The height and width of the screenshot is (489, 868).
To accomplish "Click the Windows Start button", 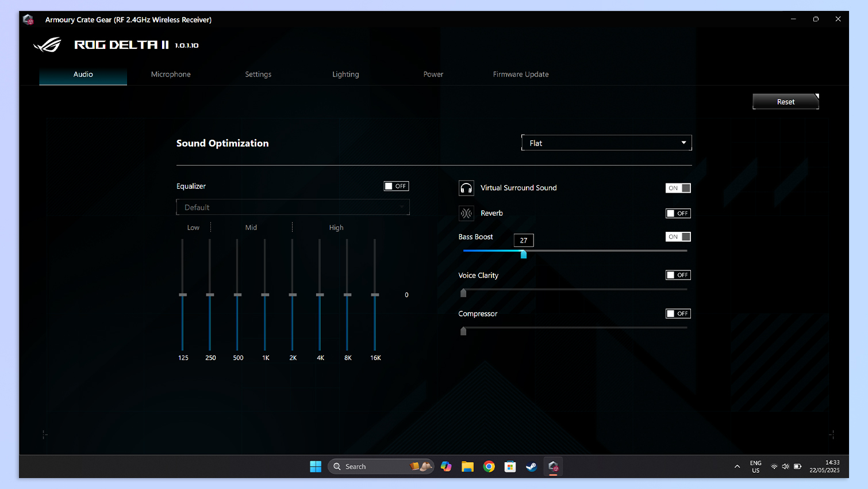I will coord(316,467).
